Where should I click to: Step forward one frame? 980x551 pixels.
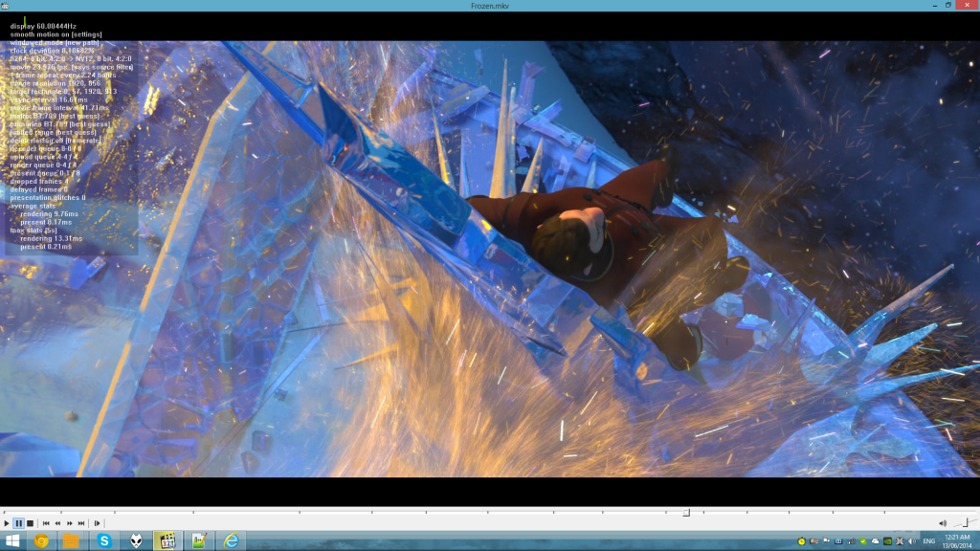coord(97,523)
